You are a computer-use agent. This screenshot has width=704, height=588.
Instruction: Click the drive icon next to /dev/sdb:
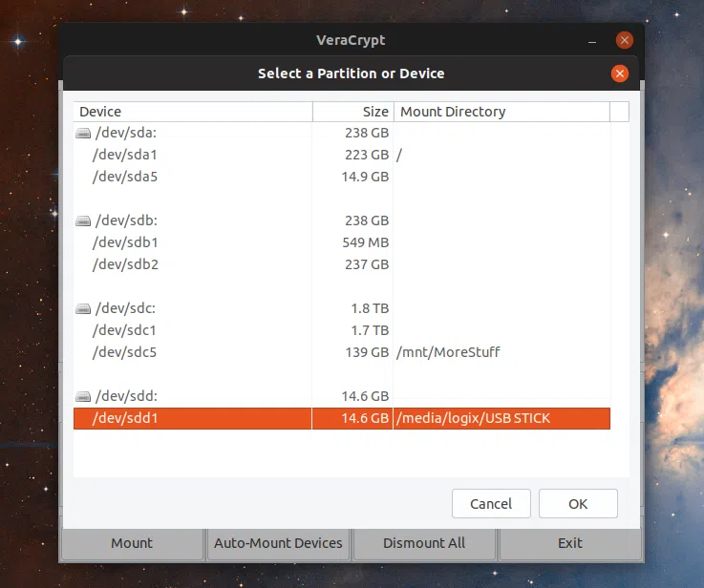83,221
